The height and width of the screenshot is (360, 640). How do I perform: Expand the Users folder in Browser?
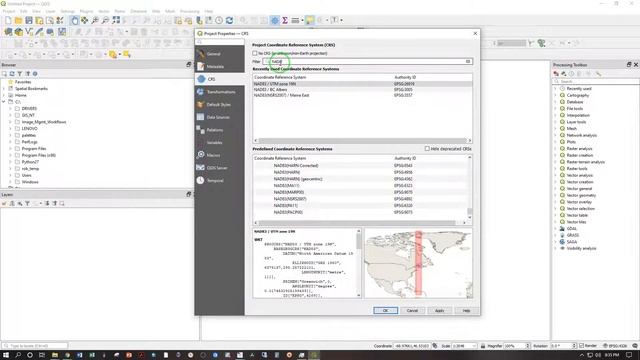11,175
